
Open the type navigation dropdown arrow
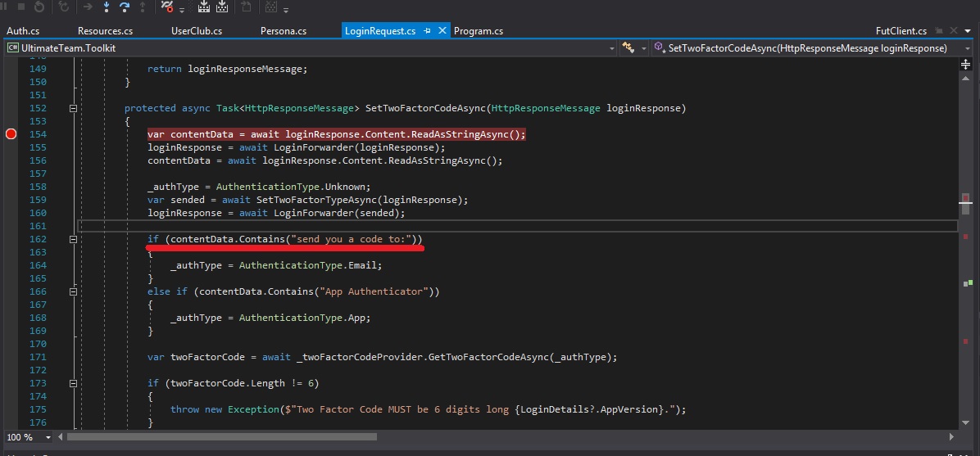643,48
